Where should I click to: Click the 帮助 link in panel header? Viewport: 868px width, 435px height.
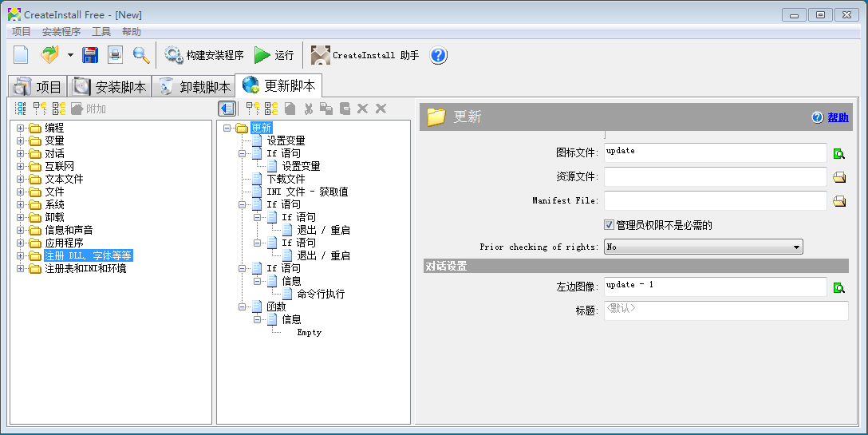[x=838, y=117]
